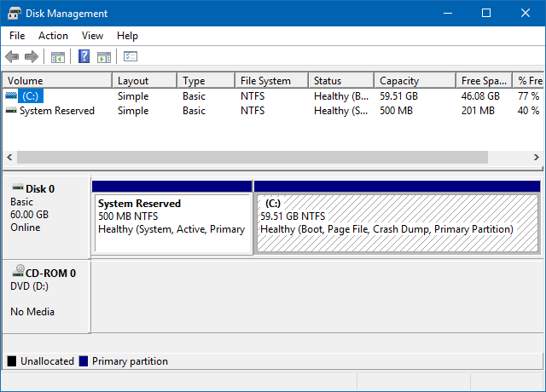Sort volumes by the Capacity column header
The width and height of the screenshot is (546, 392).
[x=398, y=81]
